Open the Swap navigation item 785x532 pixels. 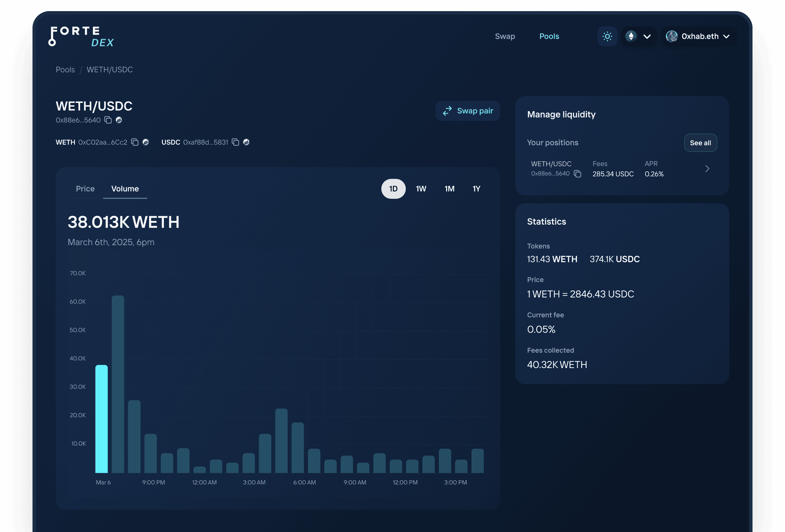505,36
